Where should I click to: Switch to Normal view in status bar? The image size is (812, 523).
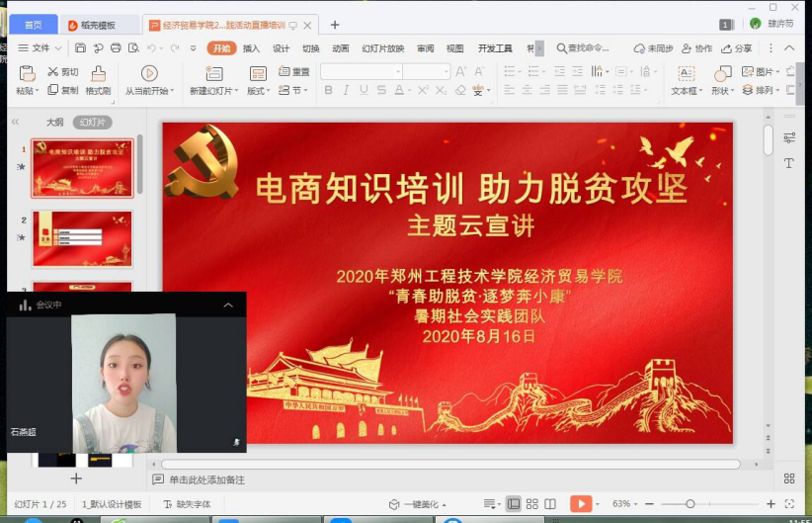click(x=514, y=504)
